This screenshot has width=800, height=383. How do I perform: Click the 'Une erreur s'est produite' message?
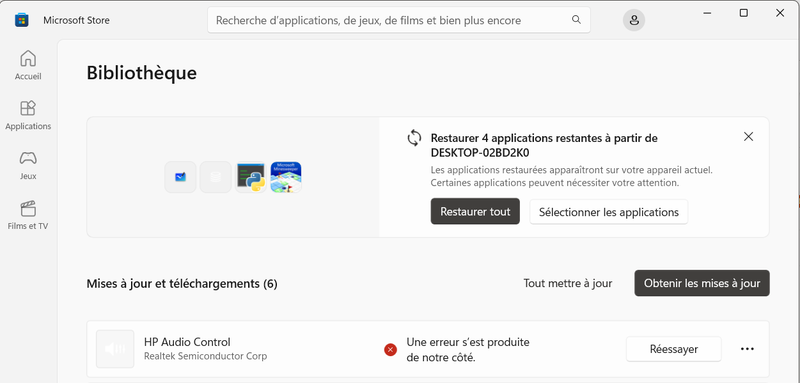pyautogui.click(x=467, y=350)
